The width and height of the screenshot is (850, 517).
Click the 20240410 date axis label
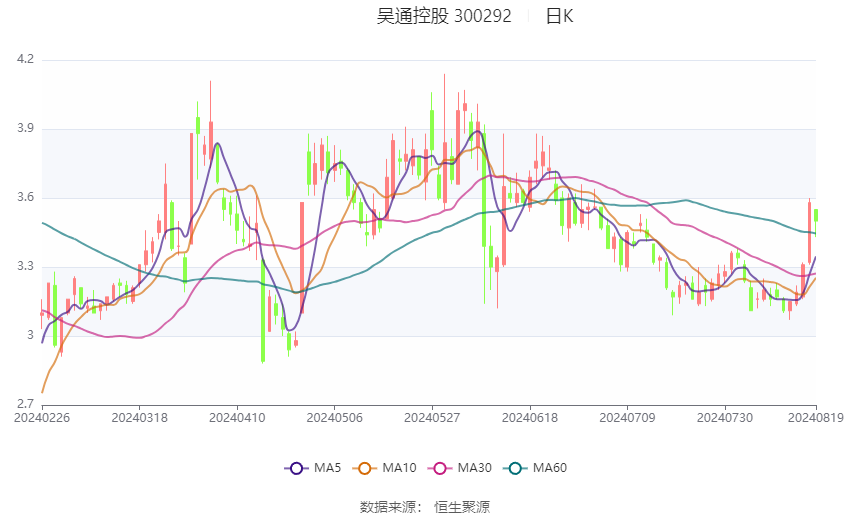237,418
